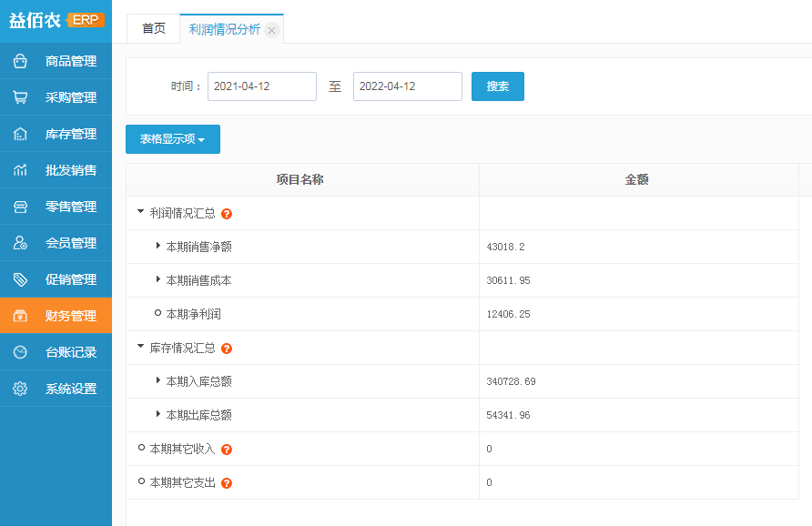Screen dimensions: 812x526
Task: Open the 表格显示项 dropdown
Action: coord(173,139)
